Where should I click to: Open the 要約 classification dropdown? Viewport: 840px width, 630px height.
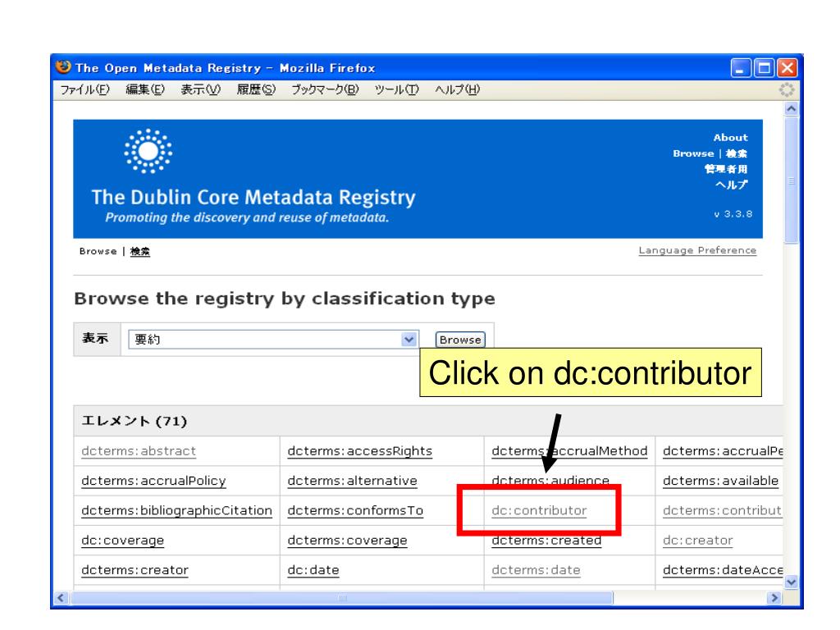(x=273, y=339)
